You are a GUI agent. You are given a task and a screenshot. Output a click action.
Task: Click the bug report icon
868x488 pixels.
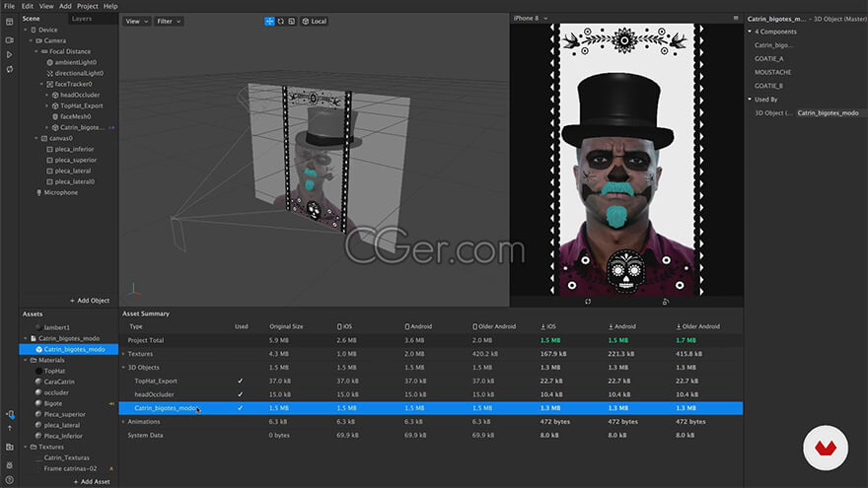pos(10,465)
